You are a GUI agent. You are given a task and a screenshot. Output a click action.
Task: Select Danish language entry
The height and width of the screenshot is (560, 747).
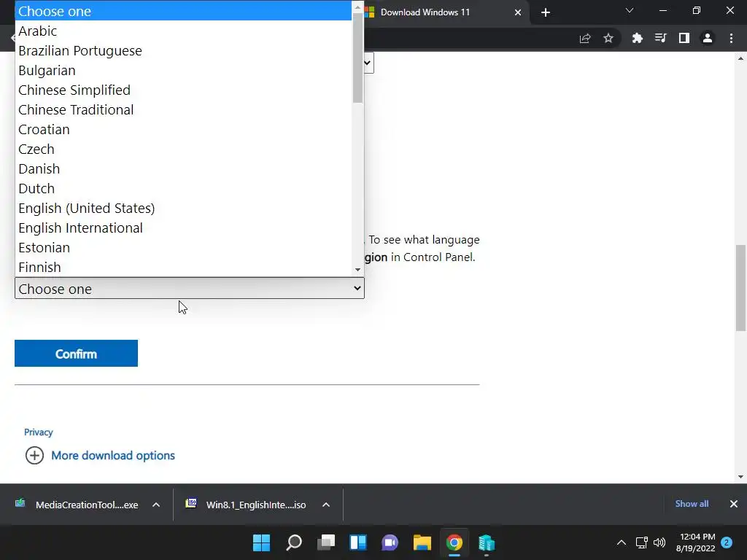click(x=183, y=168)
